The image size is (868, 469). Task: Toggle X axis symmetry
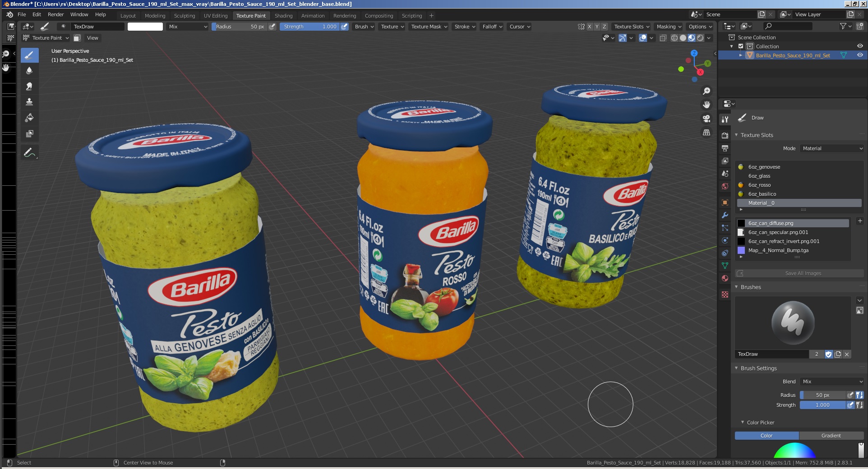[589, 27]
